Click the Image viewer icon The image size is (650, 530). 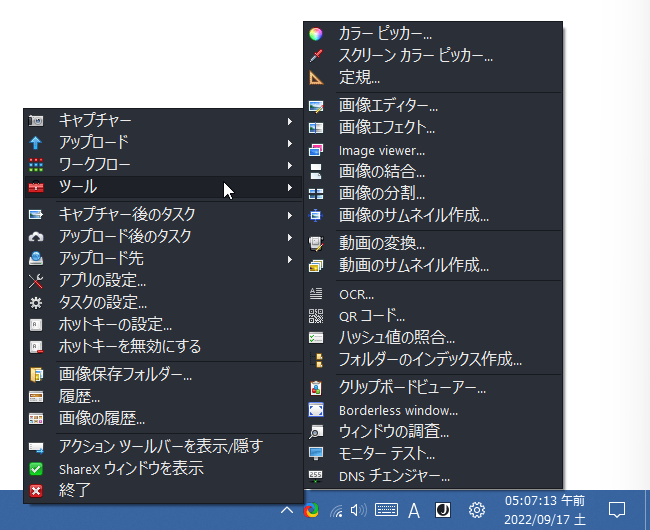(x=316, y=150)
